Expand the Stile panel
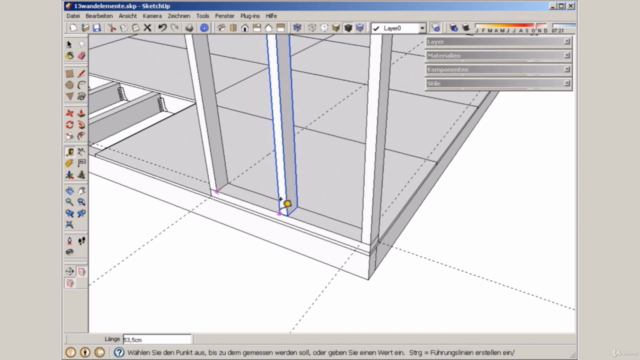Viewport: 640px width, 360px height. point(498,83)
